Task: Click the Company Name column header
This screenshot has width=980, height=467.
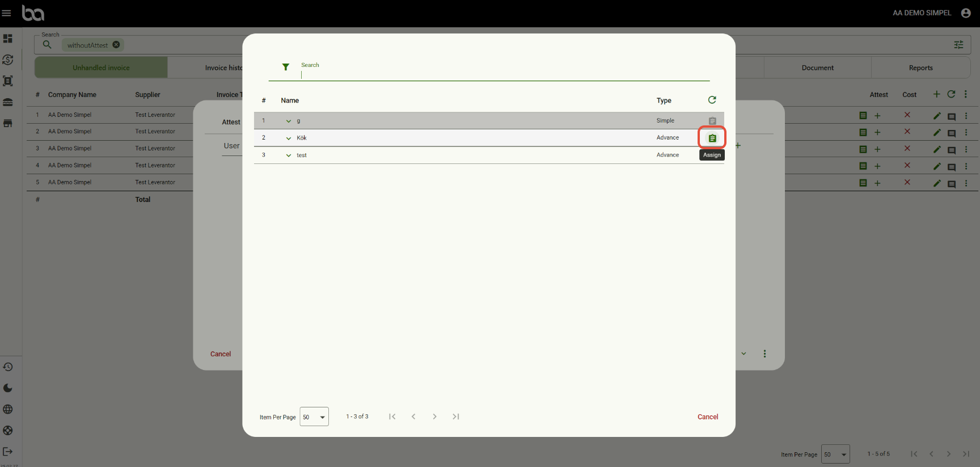Action: coord(72,95)
